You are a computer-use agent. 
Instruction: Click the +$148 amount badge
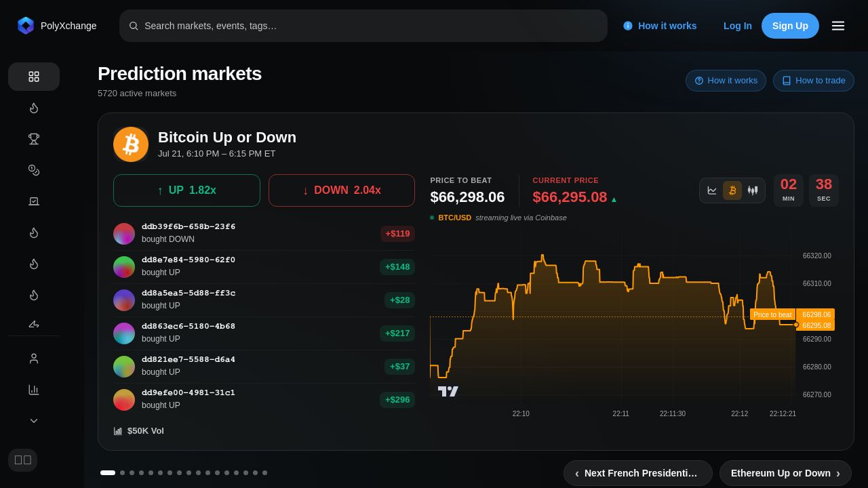[397, 267]
